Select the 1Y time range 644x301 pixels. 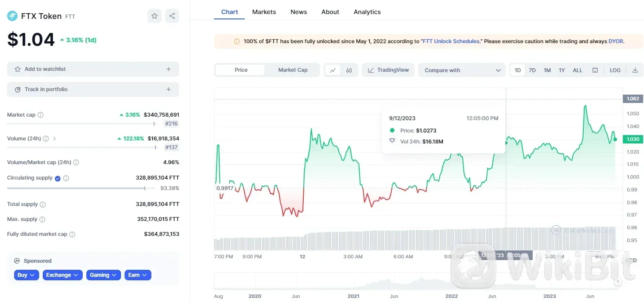[x=562, y=70]
